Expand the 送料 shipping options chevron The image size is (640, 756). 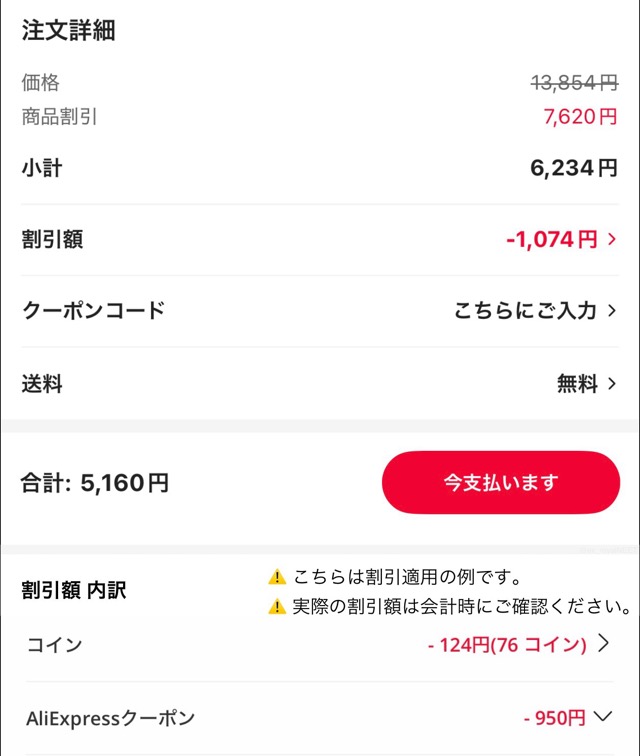[612, 383]
